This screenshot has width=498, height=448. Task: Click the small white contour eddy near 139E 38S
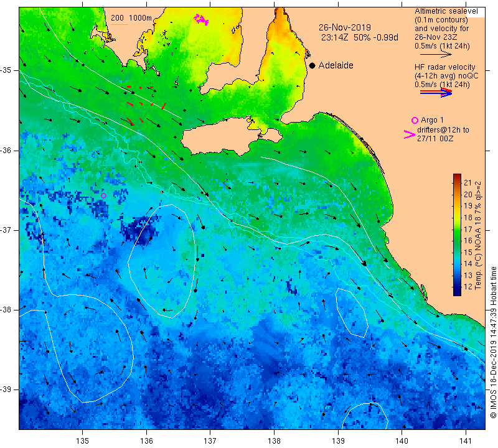click(352, 313)
